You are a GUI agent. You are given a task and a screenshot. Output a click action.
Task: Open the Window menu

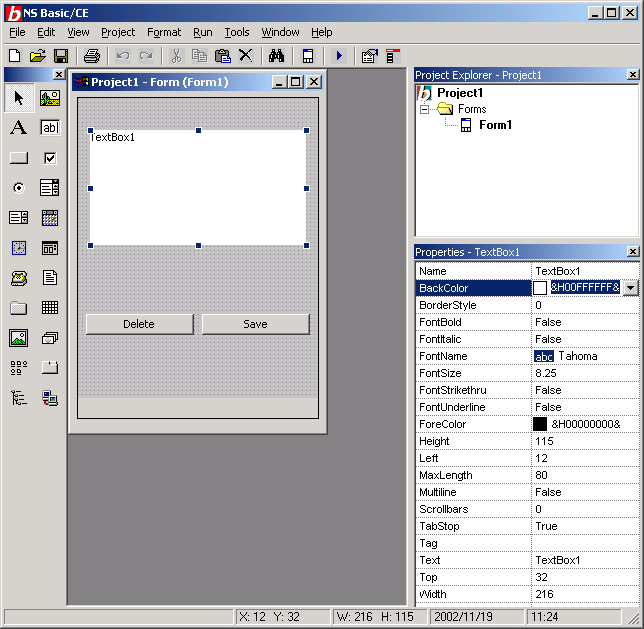[x=281, y=32]
